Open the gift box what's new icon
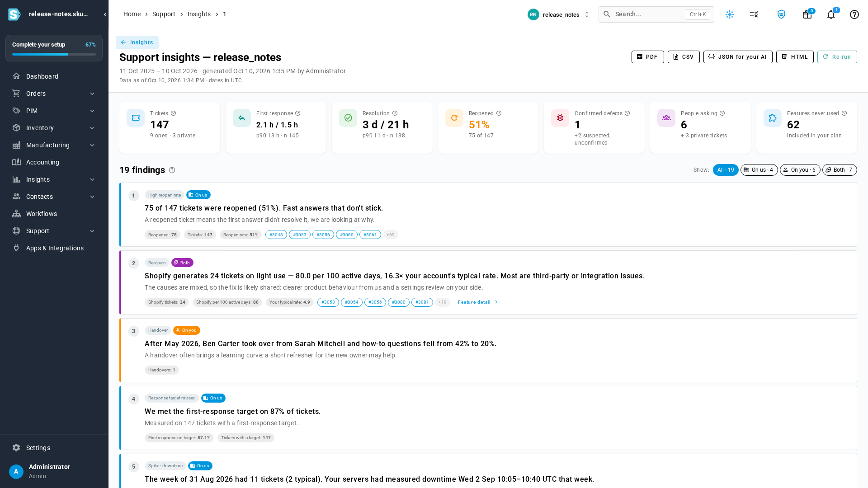The height and width of the screenshot is (488, 868). tap(807, 14)
